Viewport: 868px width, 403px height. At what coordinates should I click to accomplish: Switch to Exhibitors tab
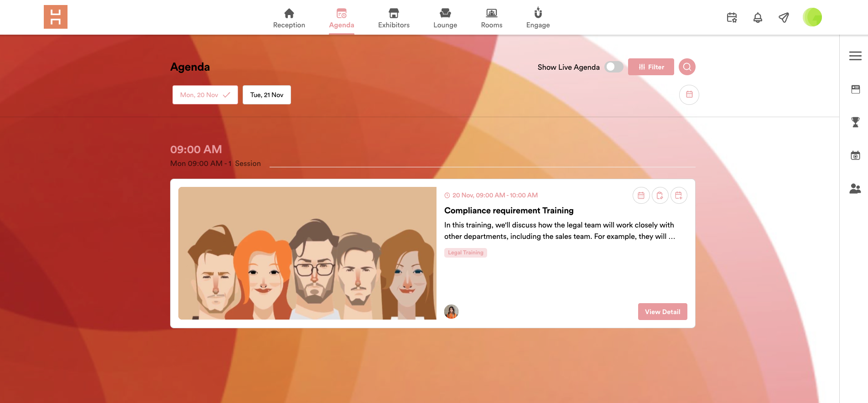click(x=394, y=18)
